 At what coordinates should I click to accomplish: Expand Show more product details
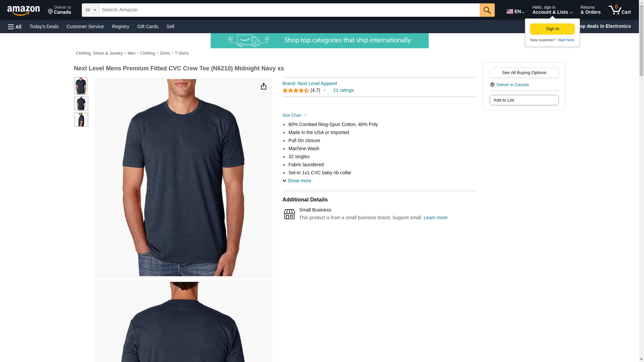click(297, 181)
